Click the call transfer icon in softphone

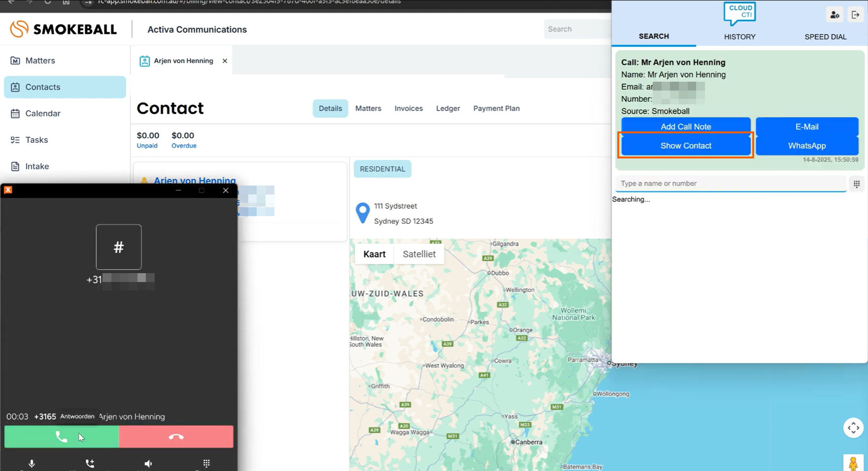[90, 464]
